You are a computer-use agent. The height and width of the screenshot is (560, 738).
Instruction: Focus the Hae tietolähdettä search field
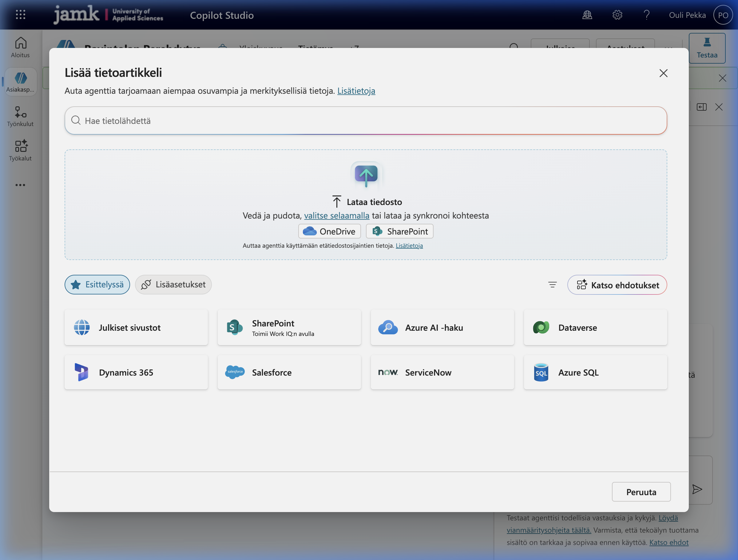[x=365, y=121]
